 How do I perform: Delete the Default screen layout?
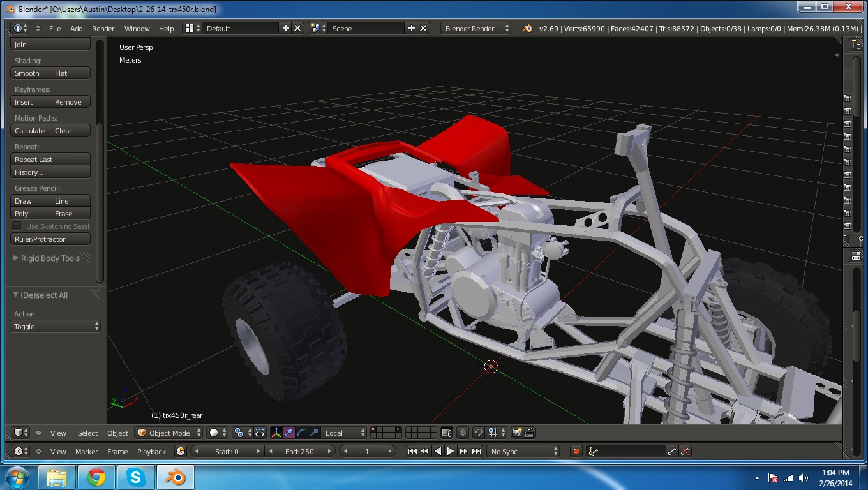[x=297, y=28]
